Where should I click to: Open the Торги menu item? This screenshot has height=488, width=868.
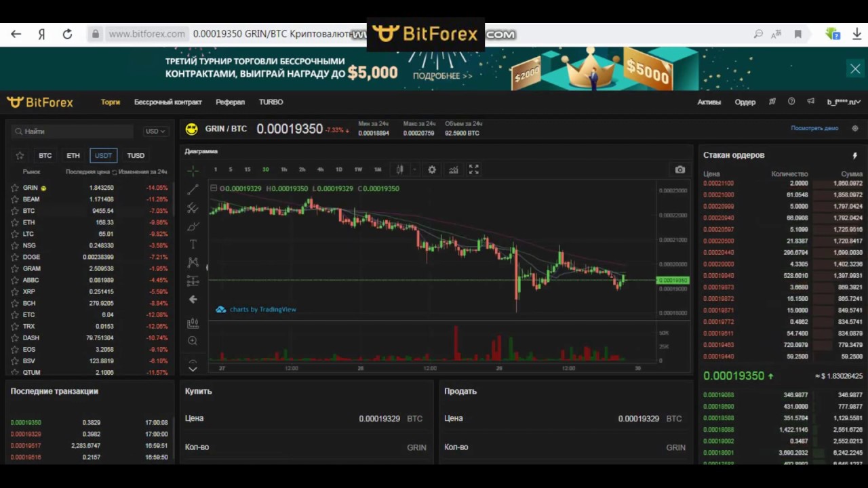111,102
